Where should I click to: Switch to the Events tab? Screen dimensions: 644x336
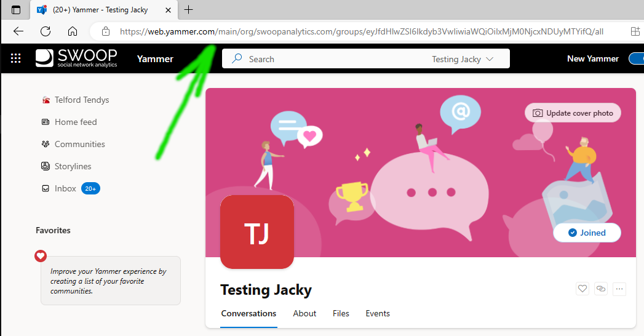(x=378, y=313)
